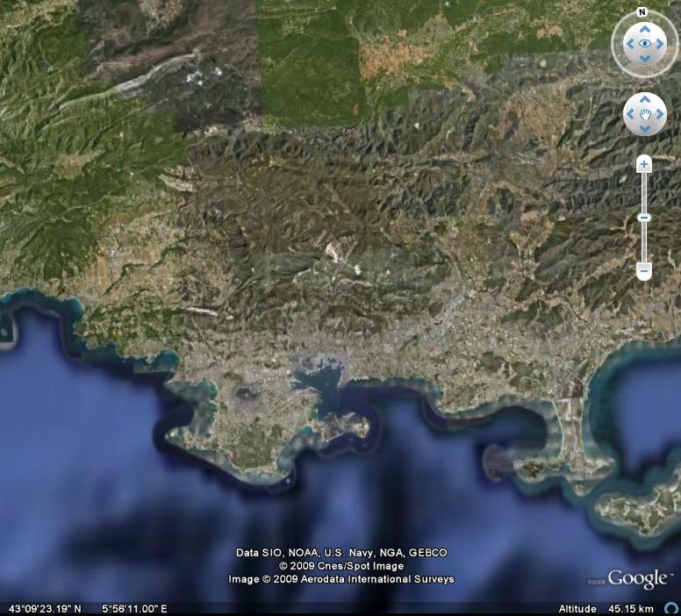This screenshot has height=616, width=681.
Task: Click the Altitude 45.15 km readout
Action: pos(606,609)
